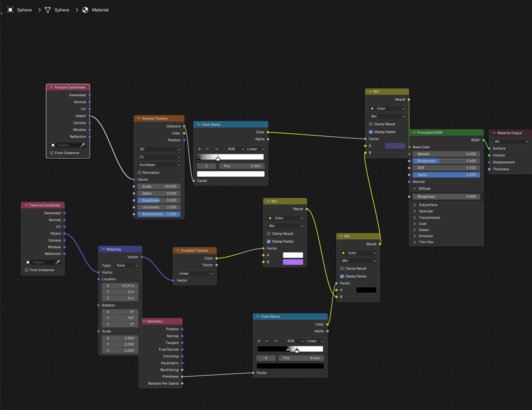Viewport: 532px width, 410px height.
Task: Click the Sphere object icon in breadcrumb
Action: [10, 10]
